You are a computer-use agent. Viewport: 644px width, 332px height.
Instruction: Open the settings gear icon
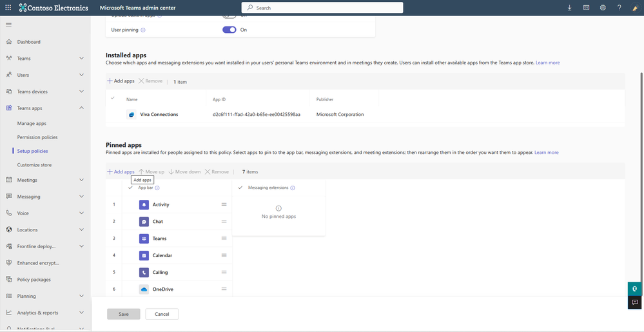point(603,8)
